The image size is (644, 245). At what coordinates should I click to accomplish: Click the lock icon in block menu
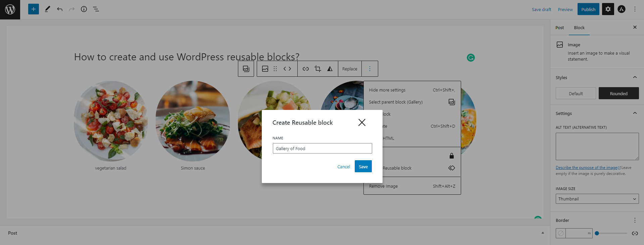click(x=452, y=156)
